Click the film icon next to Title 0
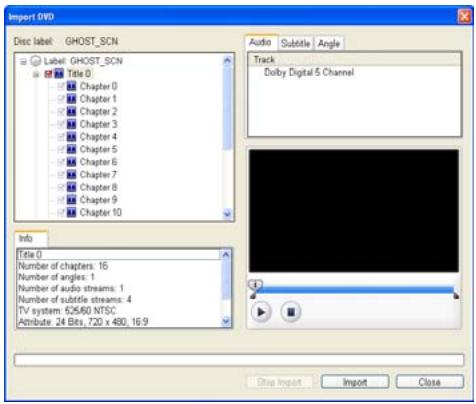Screen dimensions: 476x404 pyautogui.click(x=59, y=74)
